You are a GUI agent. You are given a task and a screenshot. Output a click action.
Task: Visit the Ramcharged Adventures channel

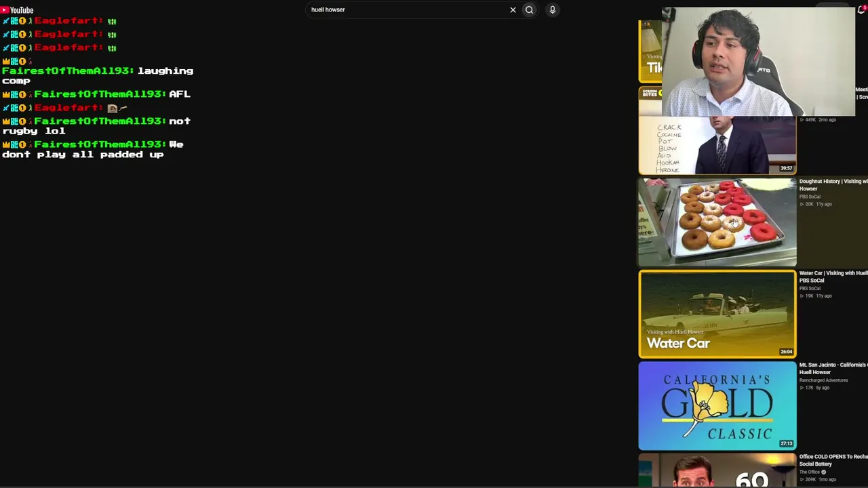point(823,380)
